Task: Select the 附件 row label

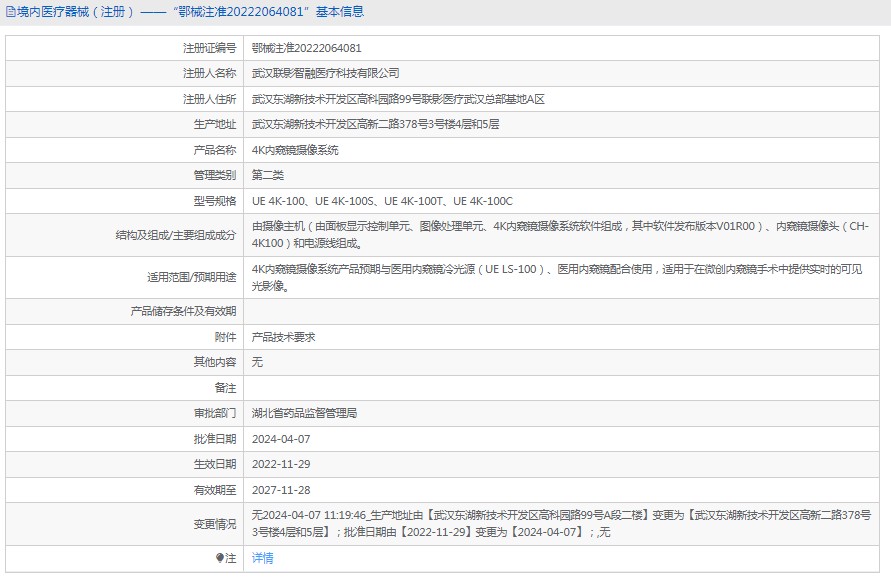Action: coord(226,337)
